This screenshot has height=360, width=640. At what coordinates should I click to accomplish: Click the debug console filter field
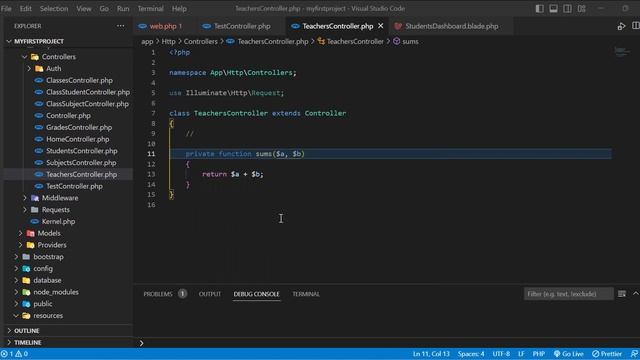coord(568,294)
